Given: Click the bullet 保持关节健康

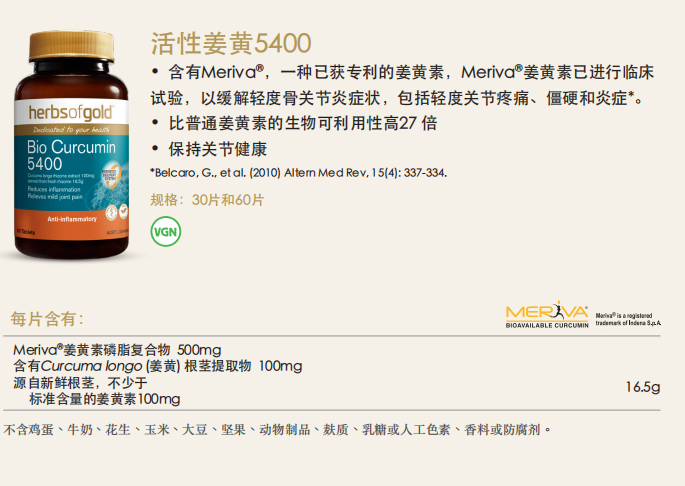Looking at the screenshot, I should coord(209,149).
